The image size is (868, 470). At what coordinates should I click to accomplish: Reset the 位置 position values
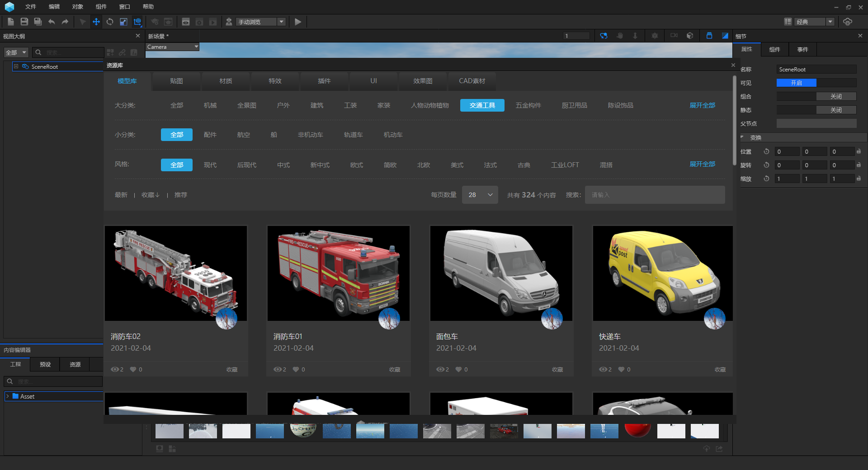[766, 152]
